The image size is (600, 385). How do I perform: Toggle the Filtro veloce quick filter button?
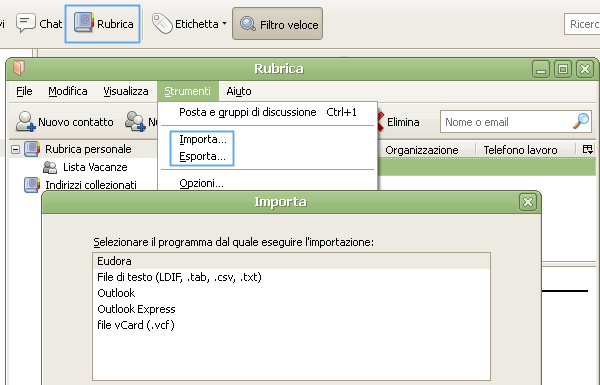[x=277, y=24]
